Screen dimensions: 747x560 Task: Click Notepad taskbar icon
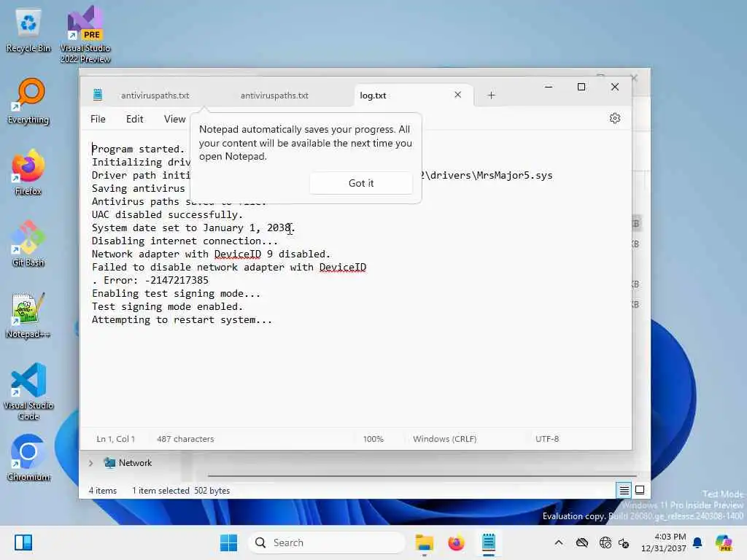488,542
